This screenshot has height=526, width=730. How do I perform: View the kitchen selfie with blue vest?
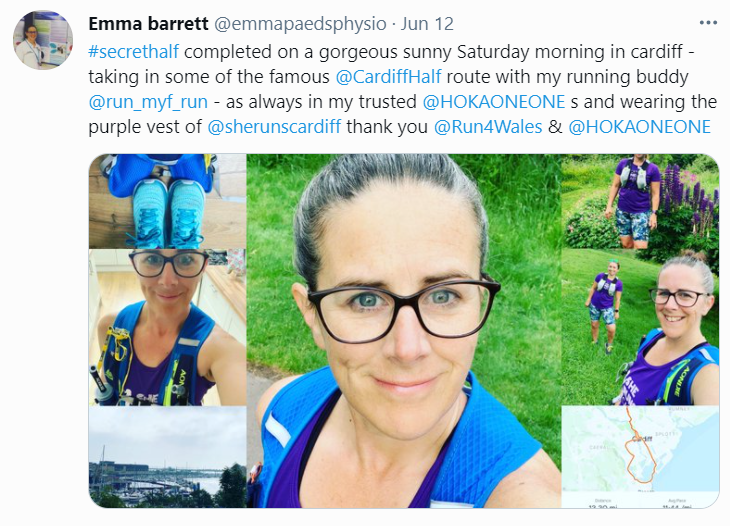click(x=167, y=327)
